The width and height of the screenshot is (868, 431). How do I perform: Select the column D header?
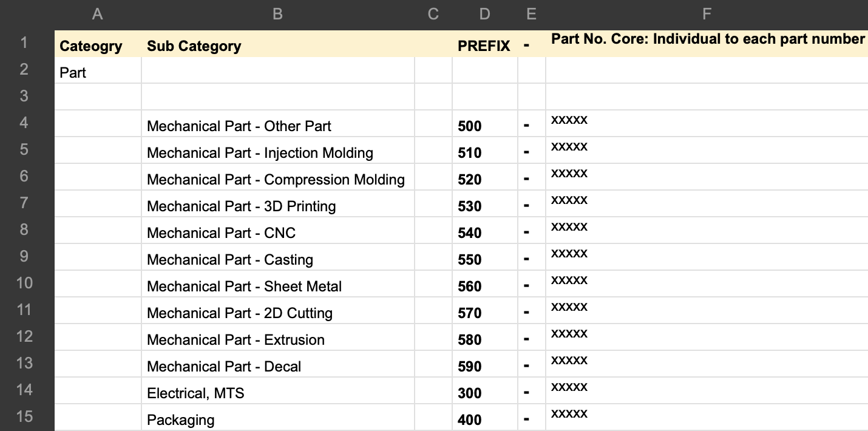484,13
